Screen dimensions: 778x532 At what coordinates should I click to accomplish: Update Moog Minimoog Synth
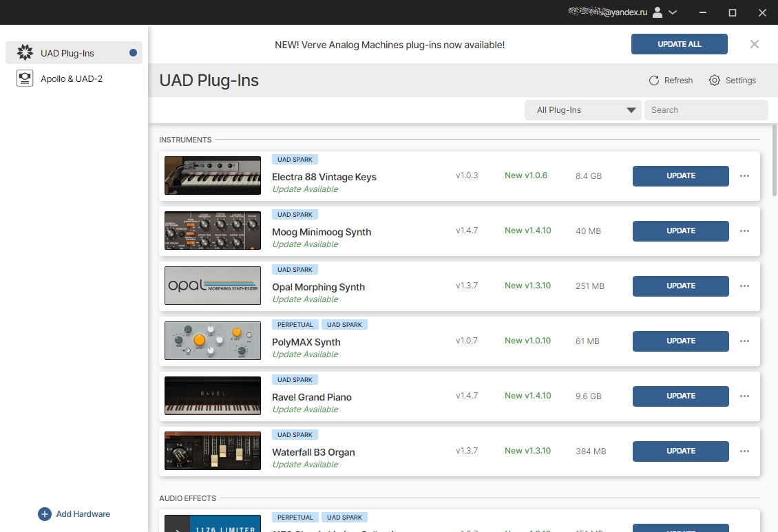tap(681, 231)
